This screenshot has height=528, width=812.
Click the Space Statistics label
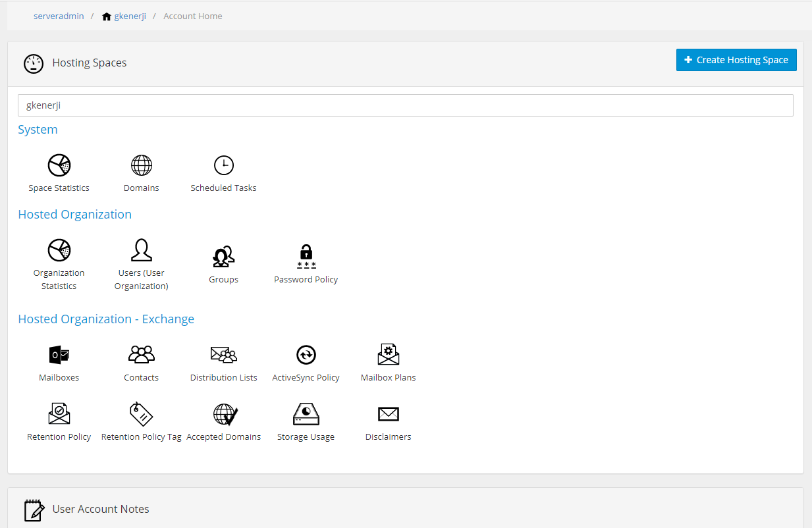[x=59, y=188]
